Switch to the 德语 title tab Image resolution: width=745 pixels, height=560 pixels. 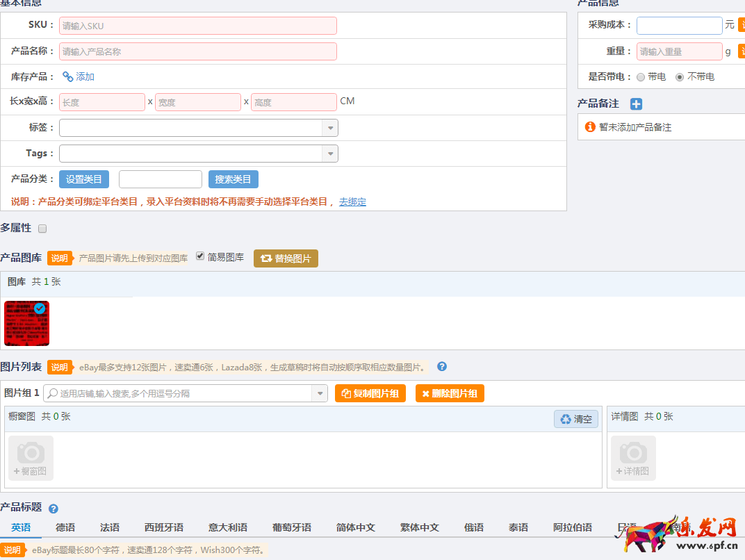click(65, 527)
